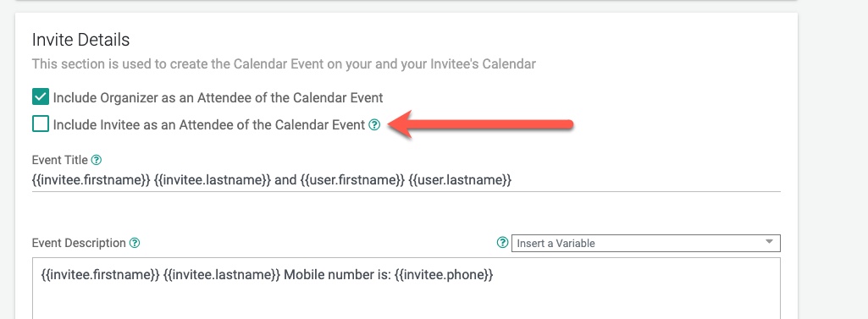Click the section description about Calendar Event
Viewport: 868px width, 319px height.
click(x=284, y=64)
